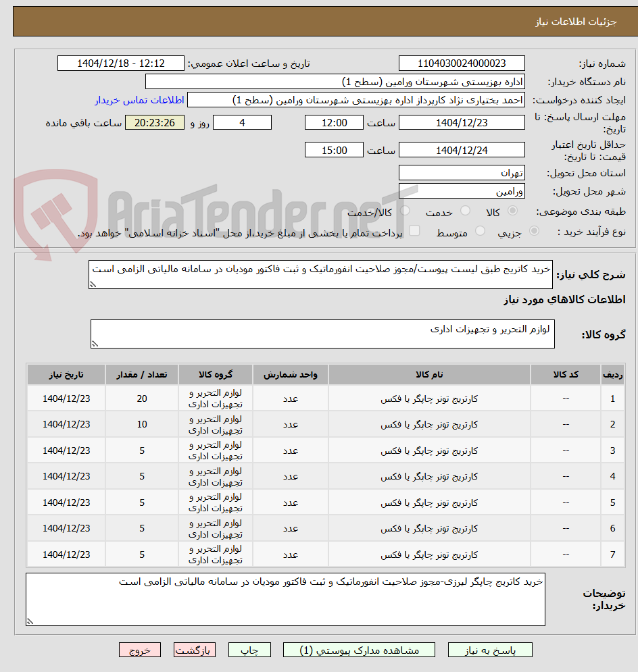Click item name کارتریج تونر in row 1
Image resolution: width=638 pixels, height=672 pixels.
[429, 398]
